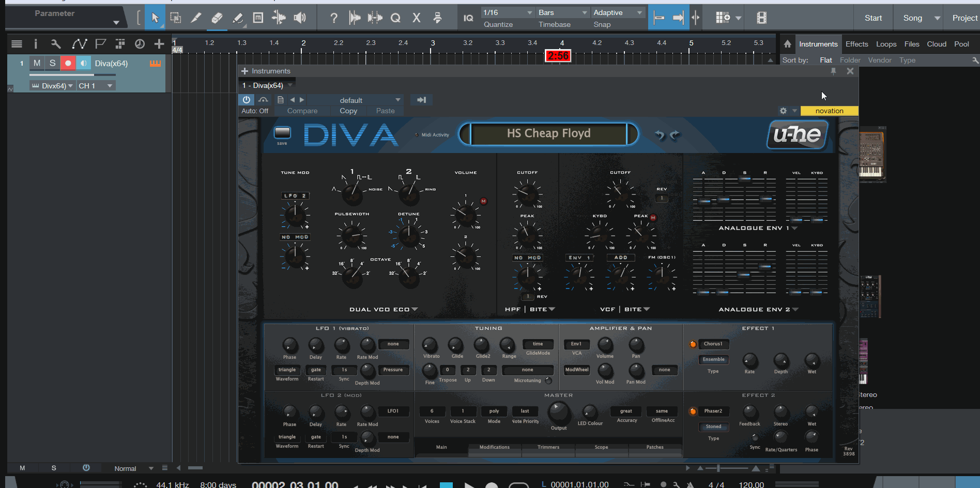Click the Paste preset button

[385, 111]
